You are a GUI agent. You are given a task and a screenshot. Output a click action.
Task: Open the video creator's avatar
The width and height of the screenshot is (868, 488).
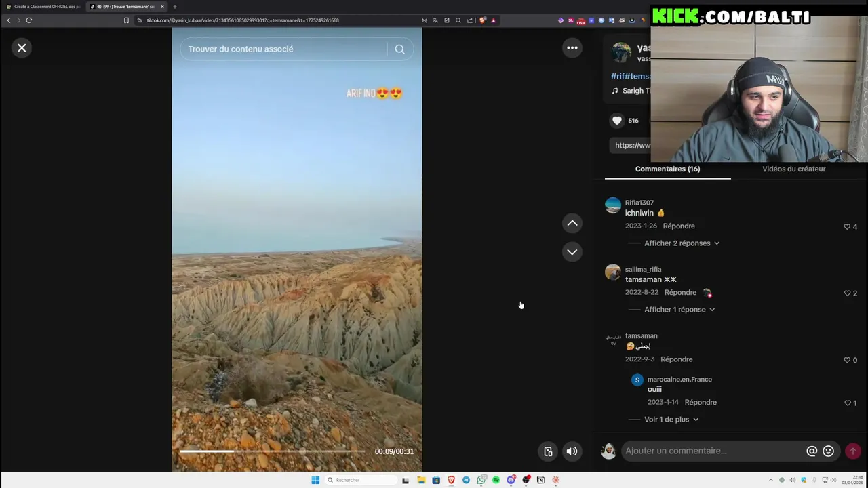621,52
